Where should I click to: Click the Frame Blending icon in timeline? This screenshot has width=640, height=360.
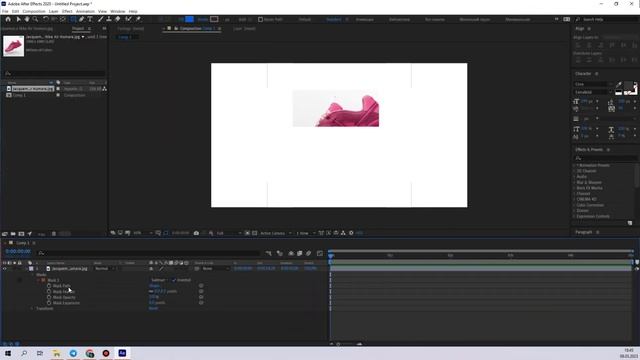[300, 253]
